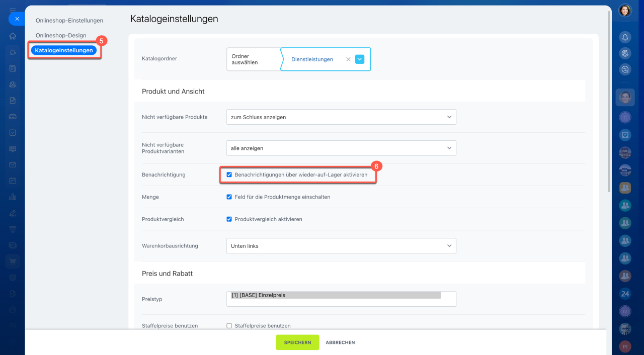Toggle Feld für die Produktmenge einschalten
The image size is (644, 355).
229,197
